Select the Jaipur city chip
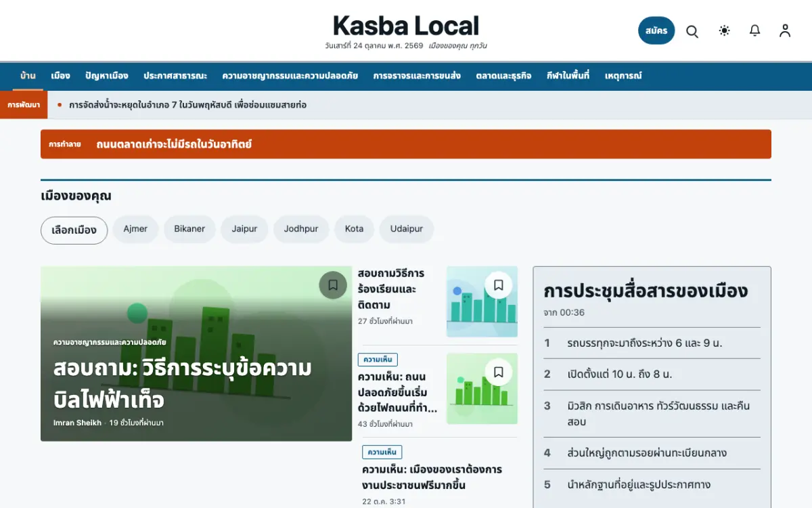 point(244,230)
